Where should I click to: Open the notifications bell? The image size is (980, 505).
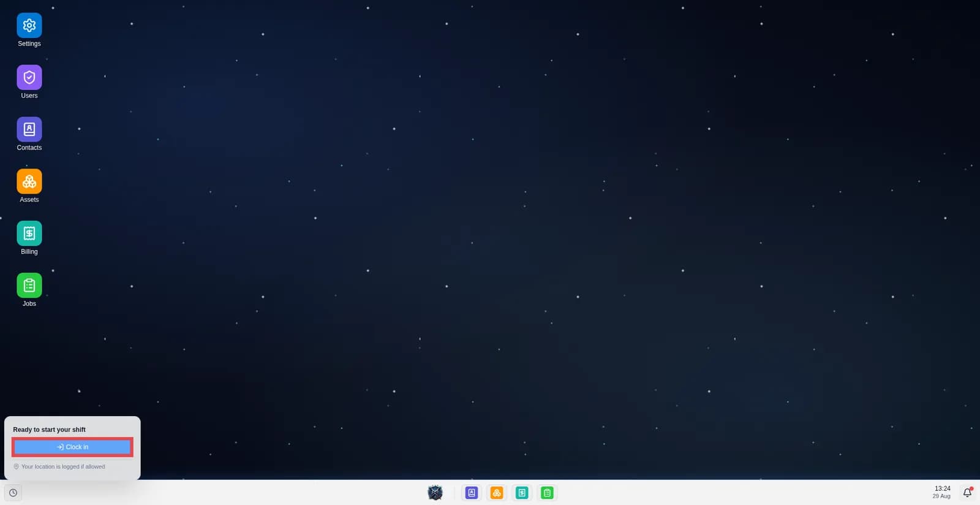point(968,492)
